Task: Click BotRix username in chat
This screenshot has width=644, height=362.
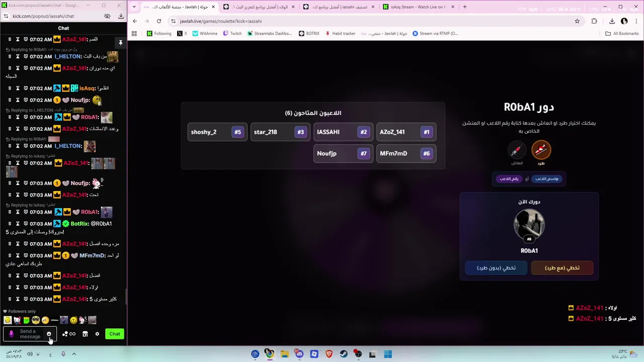Action: tap(79, 224)
